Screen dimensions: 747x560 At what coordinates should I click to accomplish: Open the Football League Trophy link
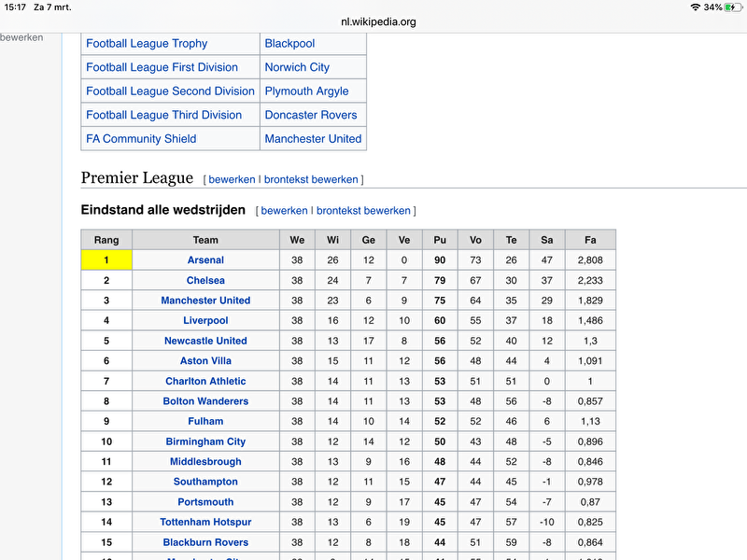[147, 44]
